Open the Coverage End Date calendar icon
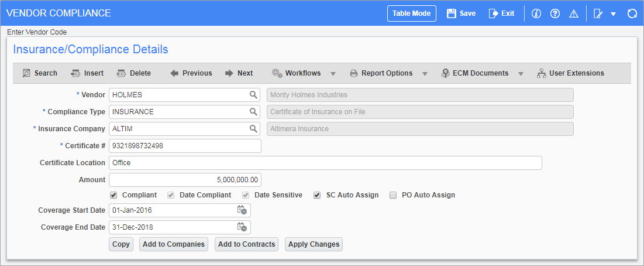 coord(242,227)
